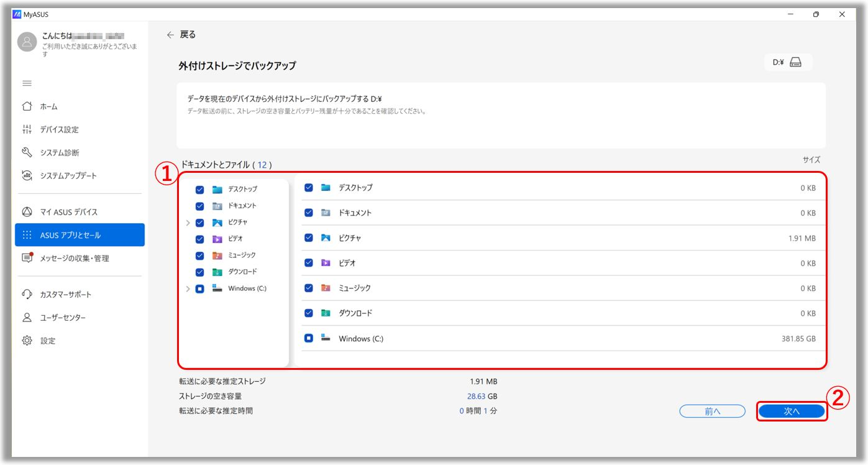Click the My ASUS device icon
The image size is (868, 465).
point(27,212)
